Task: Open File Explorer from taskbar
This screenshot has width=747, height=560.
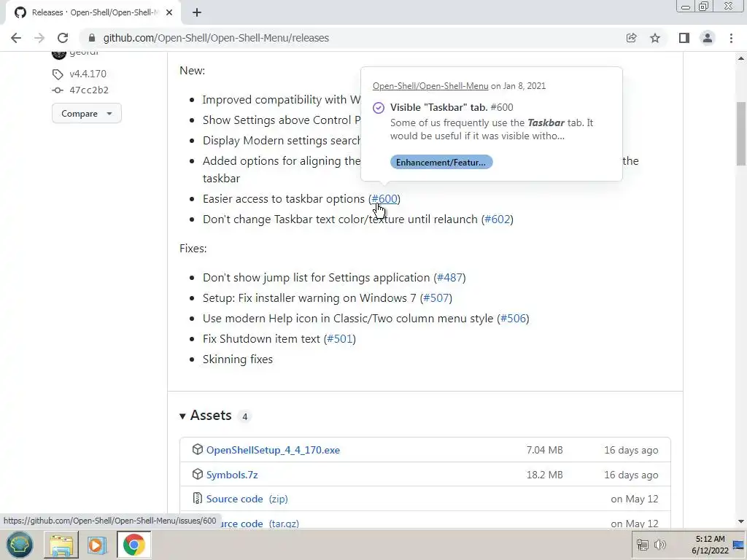Action: pyautogui.click(x=61, y=545)
